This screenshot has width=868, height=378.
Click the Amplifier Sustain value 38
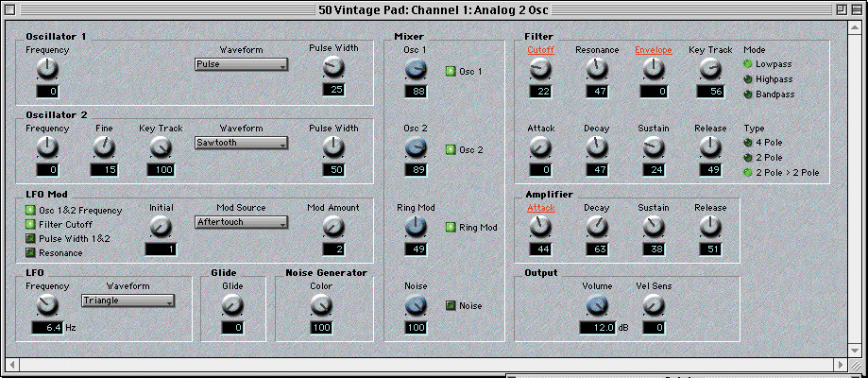(654, 249)
